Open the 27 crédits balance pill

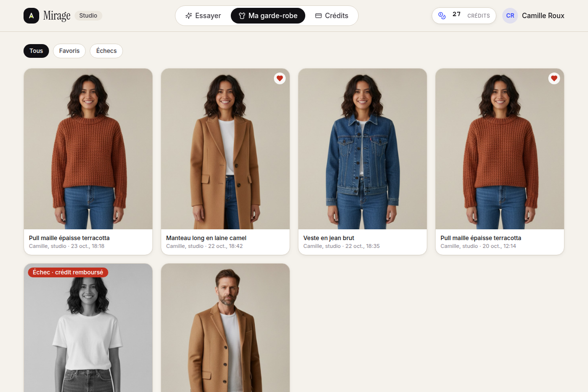(x=464, y=16)
